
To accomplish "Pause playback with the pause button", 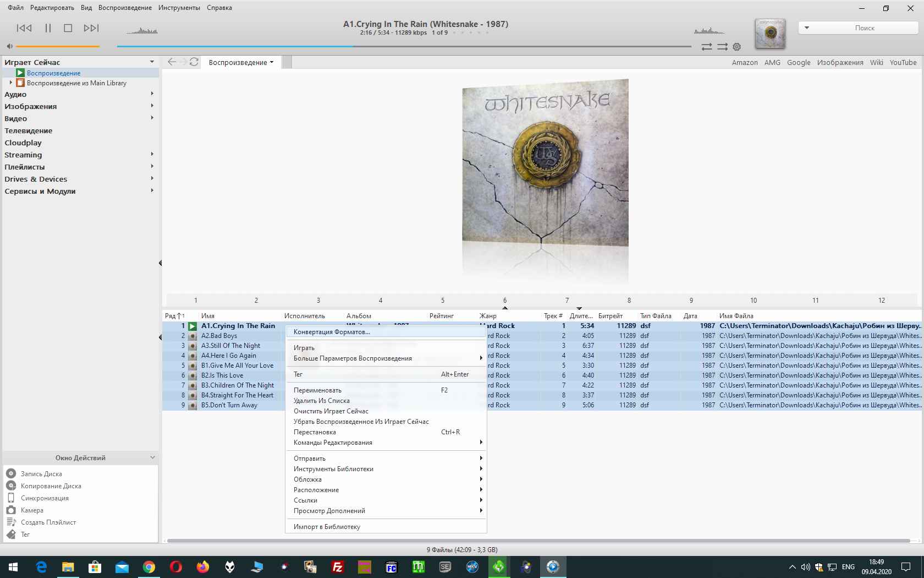I will [x=48, y=28].
